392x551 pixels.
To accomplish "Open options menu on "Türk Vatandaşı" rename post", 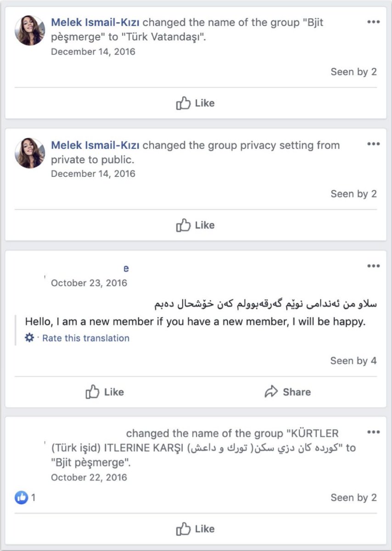I will click(374, 22).
